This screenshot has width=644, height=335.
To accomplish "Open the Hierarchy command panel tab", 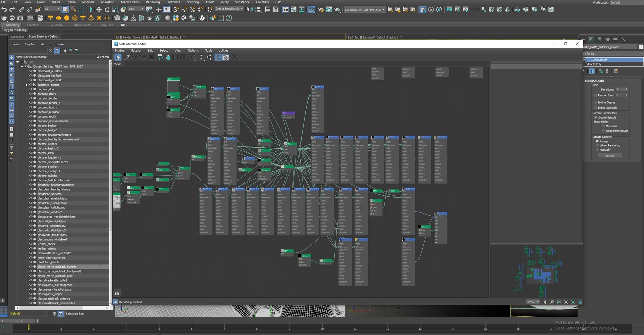I will 599,40.
